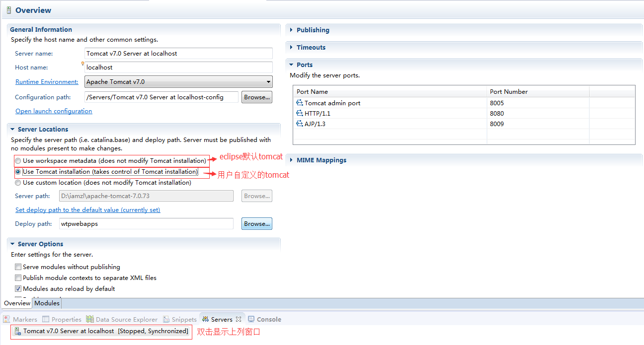Viewport: 644px width, 345px height.
Task: Click the Host name input field
Action: (x=179, y=67)
